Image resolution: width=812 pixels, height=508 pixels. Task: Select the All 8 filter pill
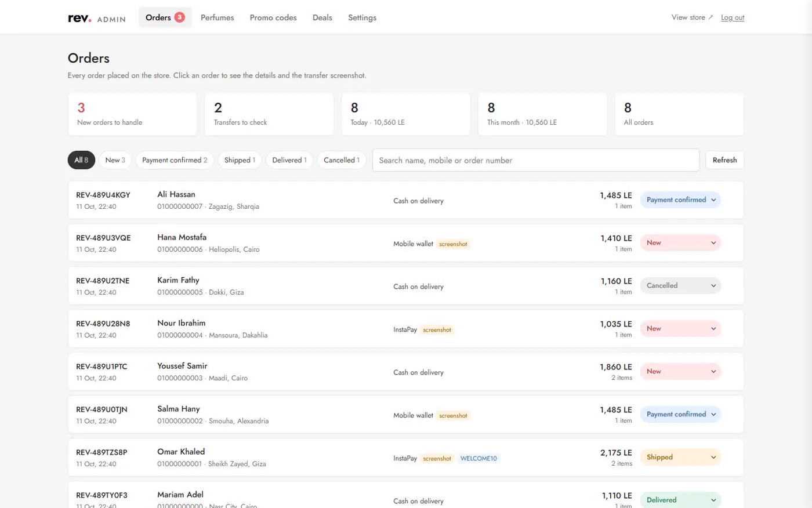click(x=81, y=160)
